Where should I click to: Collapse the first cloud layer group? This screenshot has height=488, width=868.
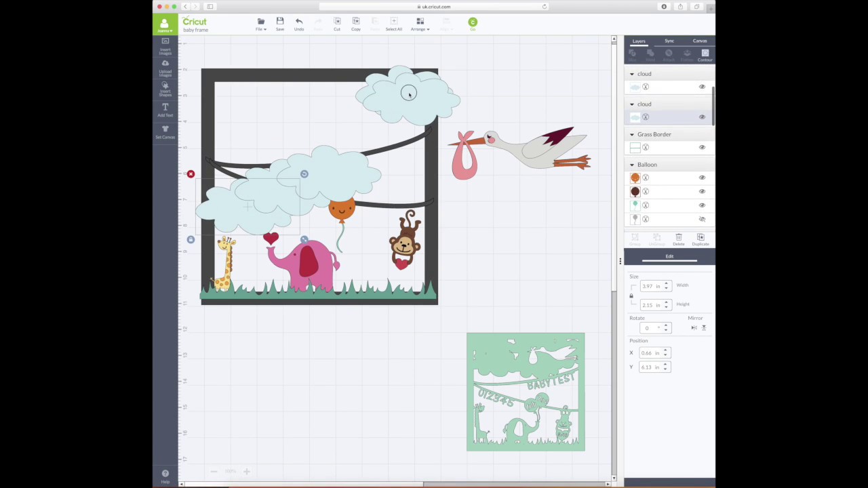(x=632, y=74)
